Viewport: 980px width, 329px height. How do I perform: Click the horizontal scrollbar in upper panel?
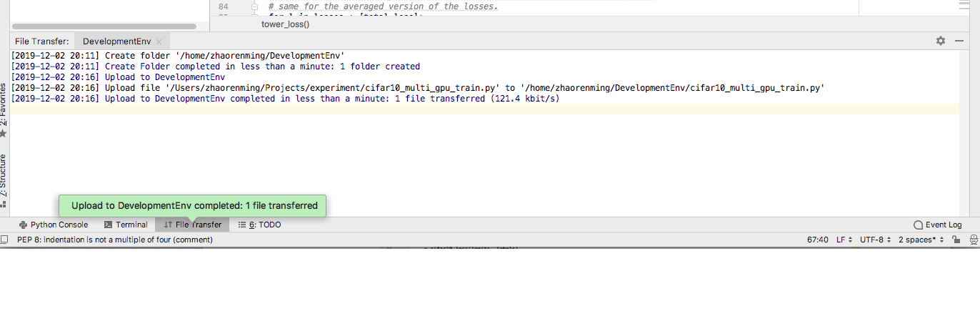point(104,26)
